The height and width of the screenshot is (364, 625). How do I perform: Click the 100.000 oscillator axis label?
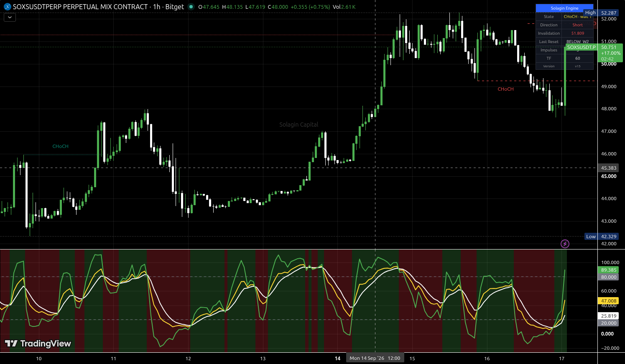[610, 263]
